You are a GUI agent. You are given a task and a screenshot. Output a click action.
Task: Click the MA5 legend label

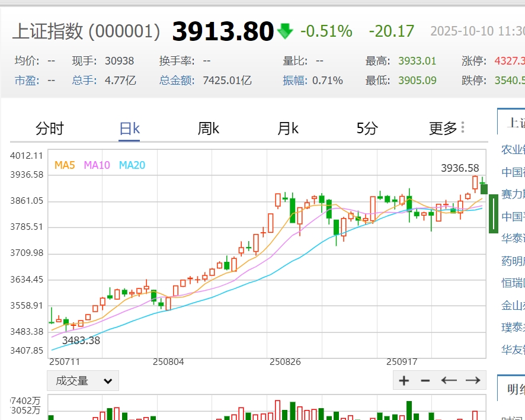pos(65,165)
